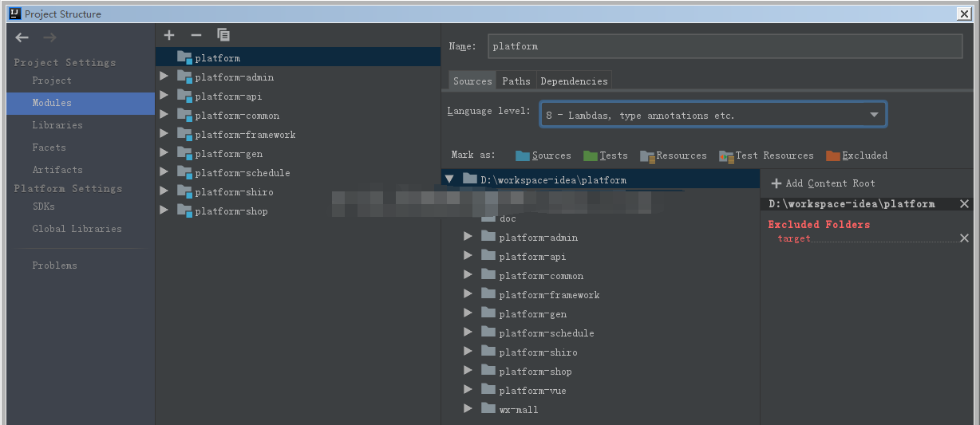Mark folder as Tests

click(606, 155)
